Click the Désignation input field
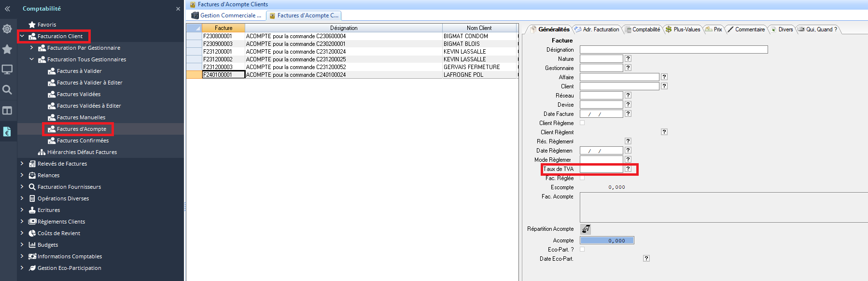Viewport: 868px width, 281px height. (673, 50)
